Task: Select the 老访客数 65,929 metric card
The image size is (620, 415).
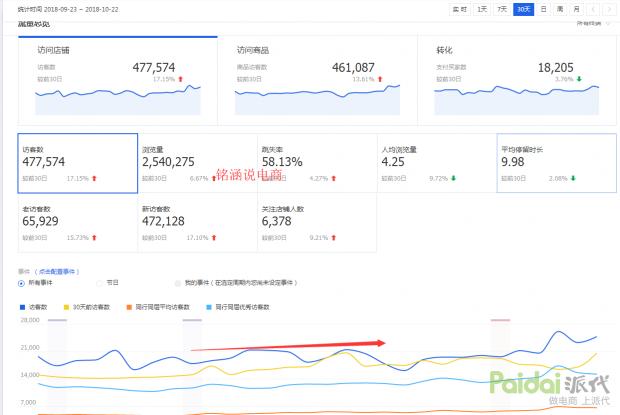Action: tap(78, 223)
